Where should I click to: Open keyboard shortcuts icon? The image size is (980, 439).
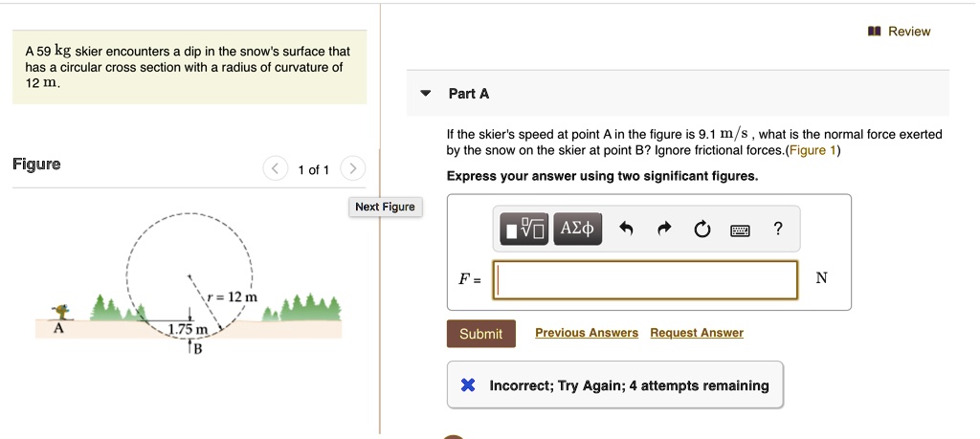pos(740,230)
